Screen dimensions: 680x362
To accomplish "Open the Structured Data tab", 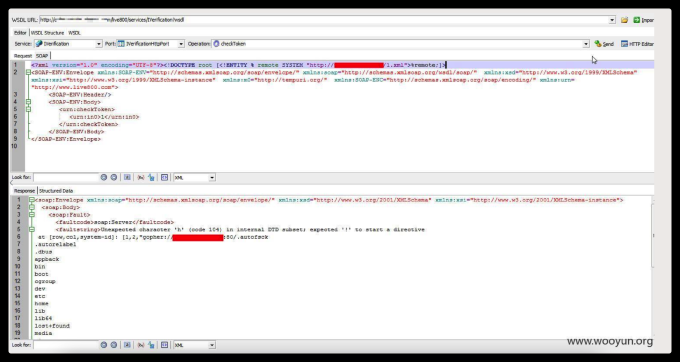I will pos(56,191).
